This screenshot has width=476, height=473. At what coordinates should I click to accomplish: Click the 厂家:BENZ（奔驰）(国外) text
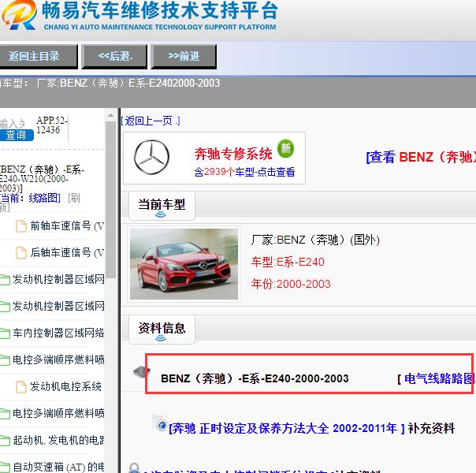pyautogui.click(x=315, y=240)
